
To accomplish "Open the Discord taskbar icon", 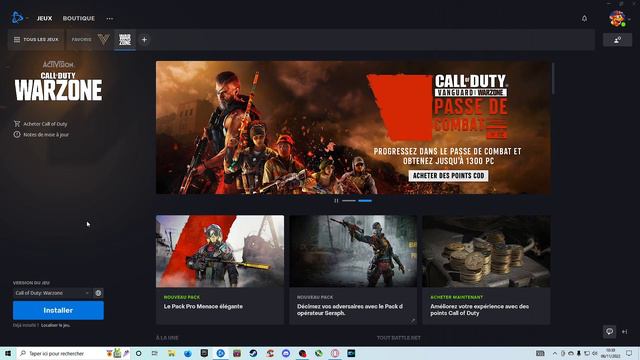I will [286, 353].
